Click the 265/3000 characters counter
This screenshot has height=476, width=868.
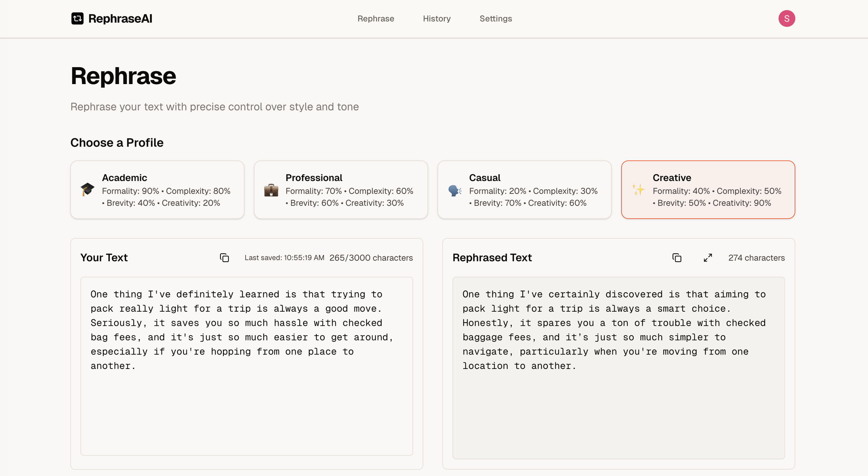[x=371, y=258]
